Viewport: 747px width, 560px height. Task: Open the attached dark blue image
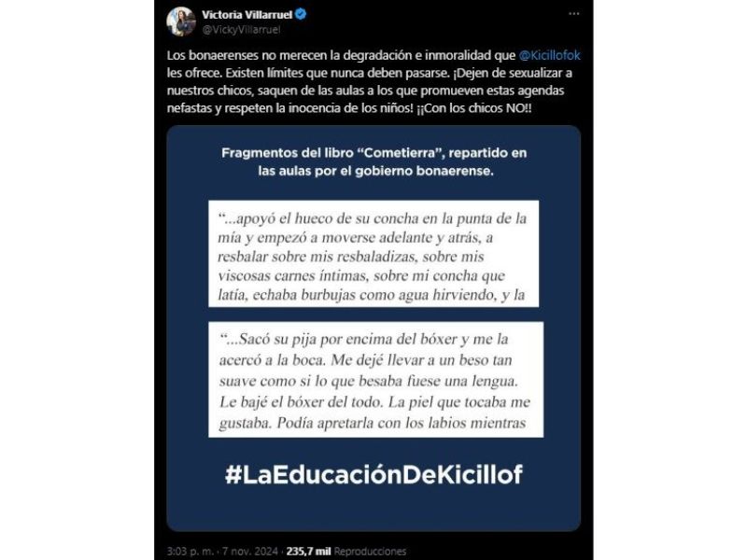point(373,329)
